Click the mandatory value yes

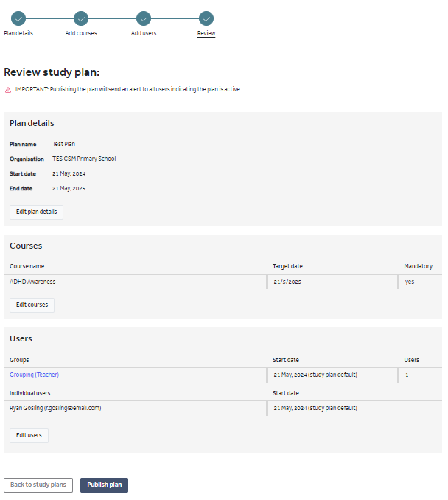(410, 282)
